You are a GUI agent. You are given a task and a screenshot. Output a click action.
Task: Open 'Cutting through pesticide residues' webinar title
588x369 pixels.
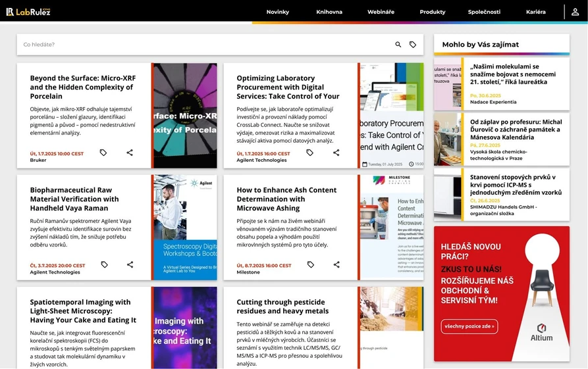coord(282,307)
